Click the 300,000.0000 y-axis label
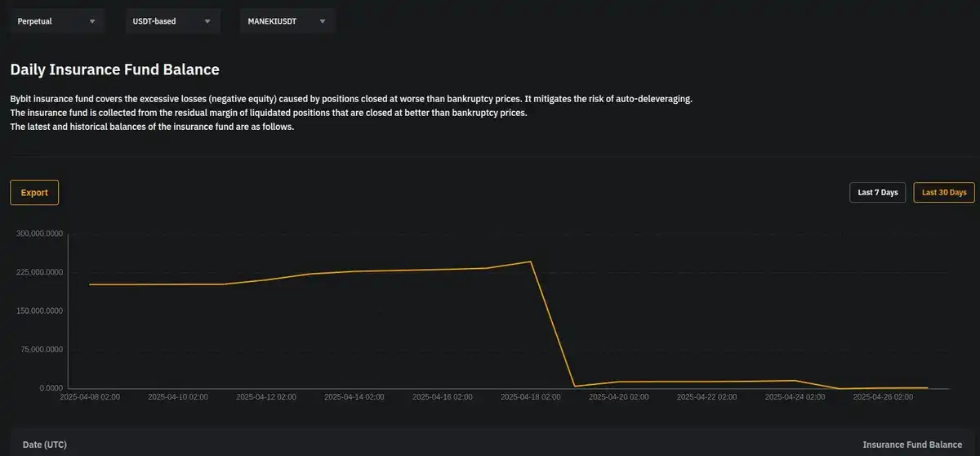Image resolution: width=980 pixels, height=456 pixels. [x=39, y=234]
